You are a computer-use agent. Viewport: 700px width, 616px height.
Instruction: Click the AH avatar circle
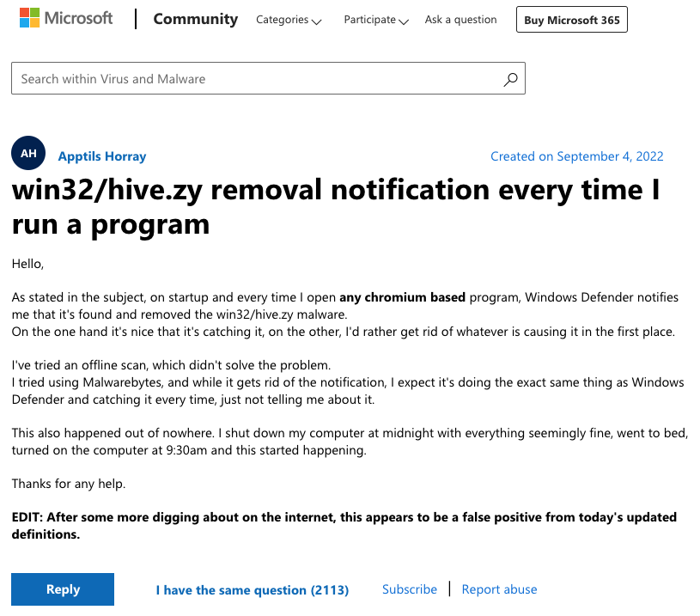[27, 152]
